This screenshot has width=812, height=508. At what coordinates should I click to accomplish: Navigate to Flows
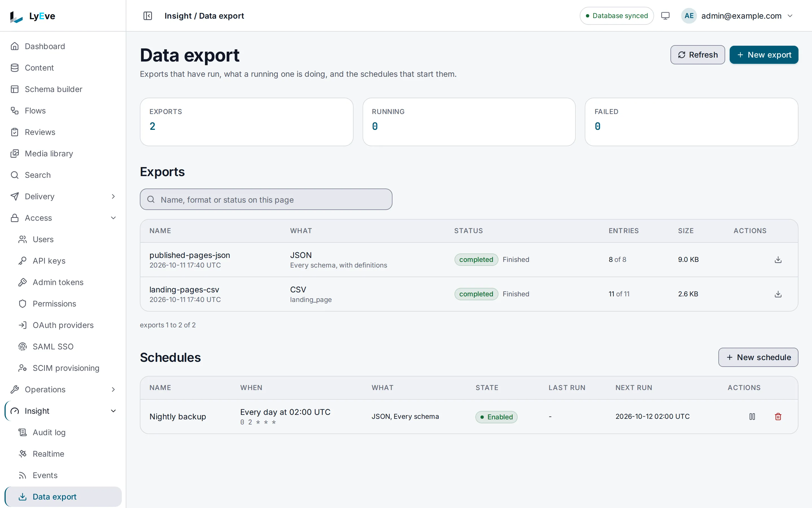click(63, 111)
